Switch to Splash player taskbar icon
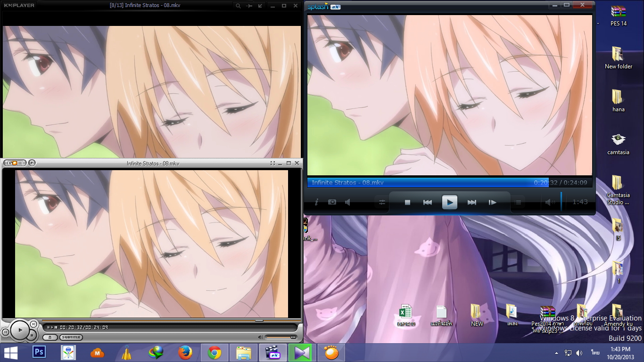 [x=273, y=353]
